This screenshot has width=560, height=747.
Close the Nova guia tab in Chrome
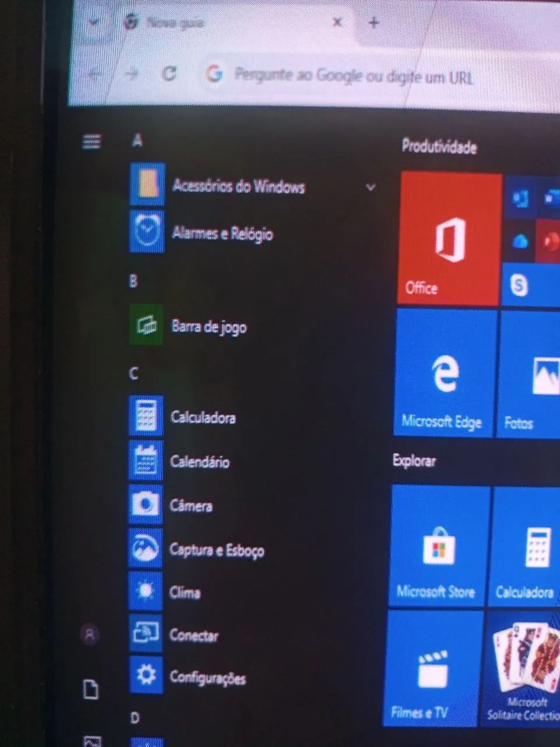tap(337, 23)
